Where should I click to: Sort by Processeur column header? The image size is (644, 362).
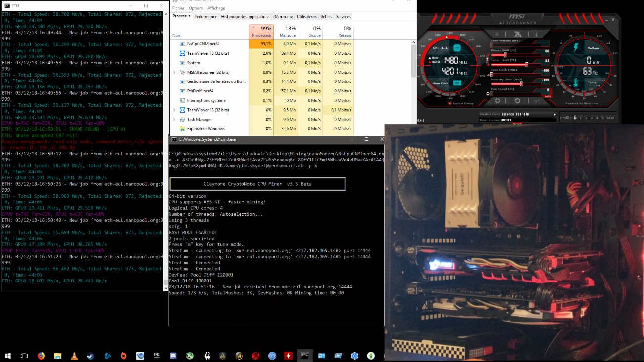pos(261,32)
